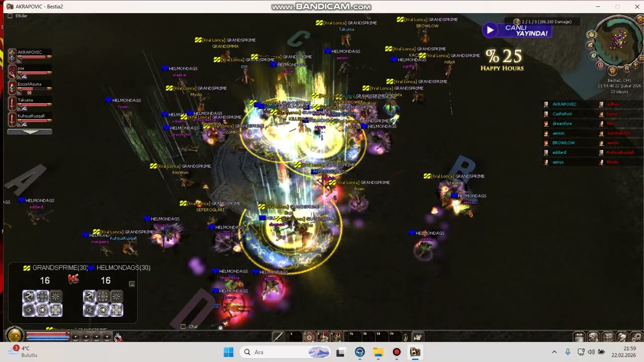The height and width of the screenshot is (362, 644).
Task: Click aenys in the war ranking list
Action: 558,162
